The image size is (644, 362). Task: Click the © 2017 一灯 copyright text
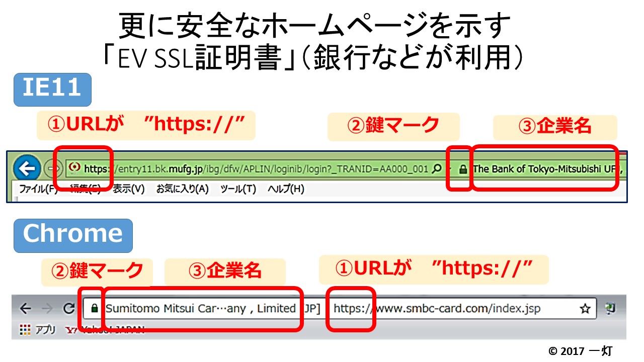tap(580, 351)
